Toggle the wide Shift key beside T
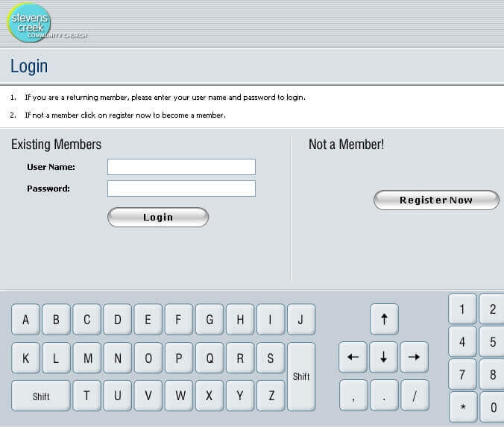Screen dimensions: 504x427 41,396
